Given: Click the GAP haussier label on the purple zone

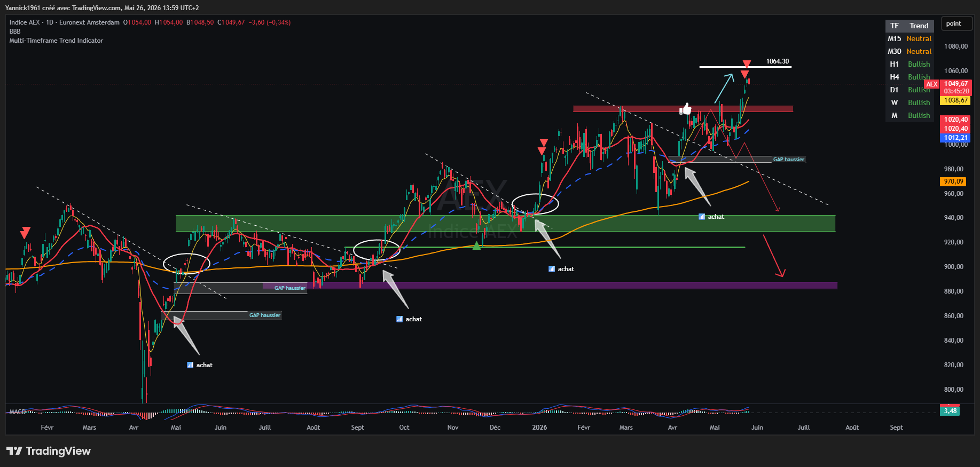Looking at the screenshot, I should coord(289,288).
